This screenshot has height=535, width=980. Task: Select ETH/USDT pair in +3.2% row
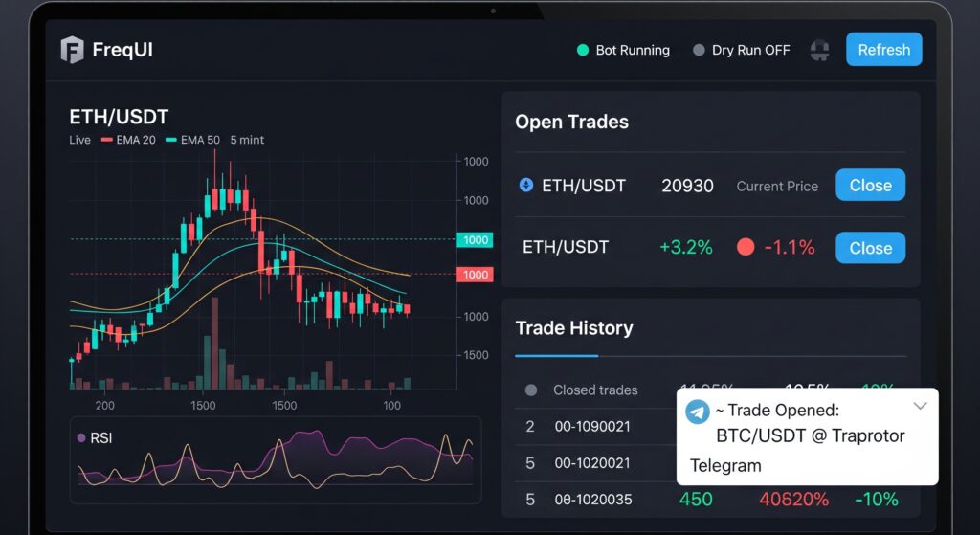click(x=566, y=247)
